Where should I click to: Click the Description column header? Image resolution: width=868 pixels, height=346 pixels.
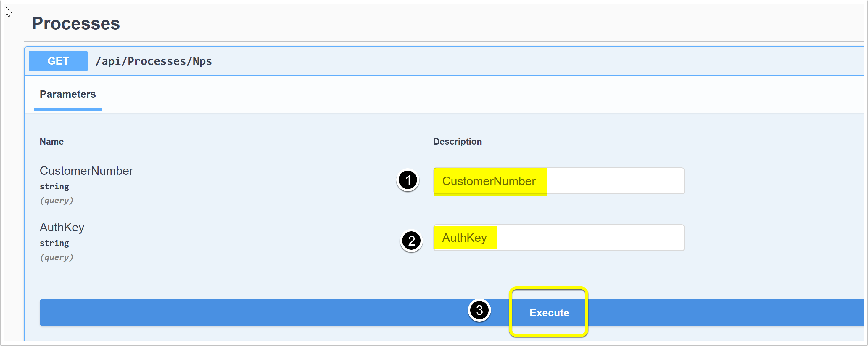click(x=457, y=142)
